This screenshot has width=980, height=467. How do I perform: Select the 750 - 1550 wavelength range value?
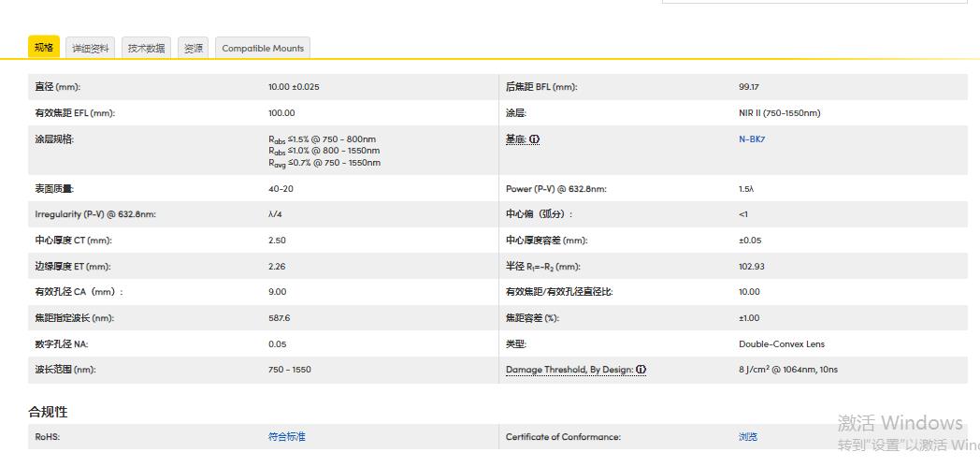(289, 370)
